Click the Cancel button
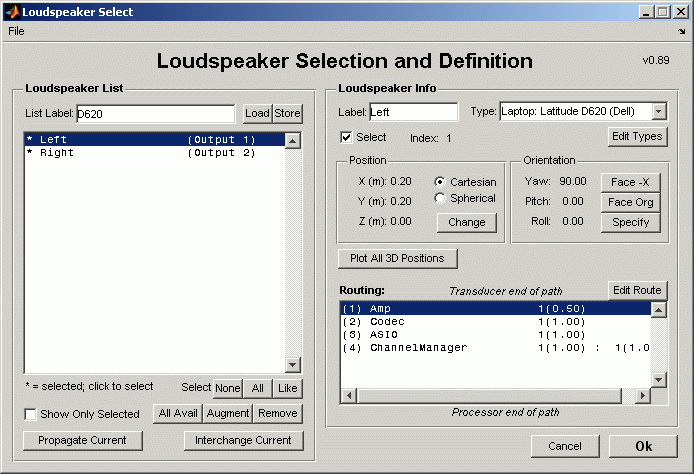The width and height of the screenshot is (694, 474). [565, 446]
